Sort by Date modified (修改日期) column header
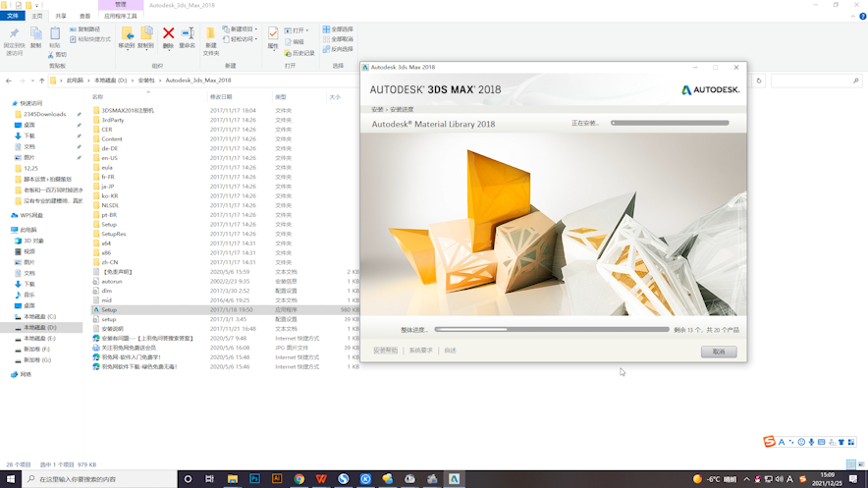Viewport: 868px width, 488px height. click(221, 97)
